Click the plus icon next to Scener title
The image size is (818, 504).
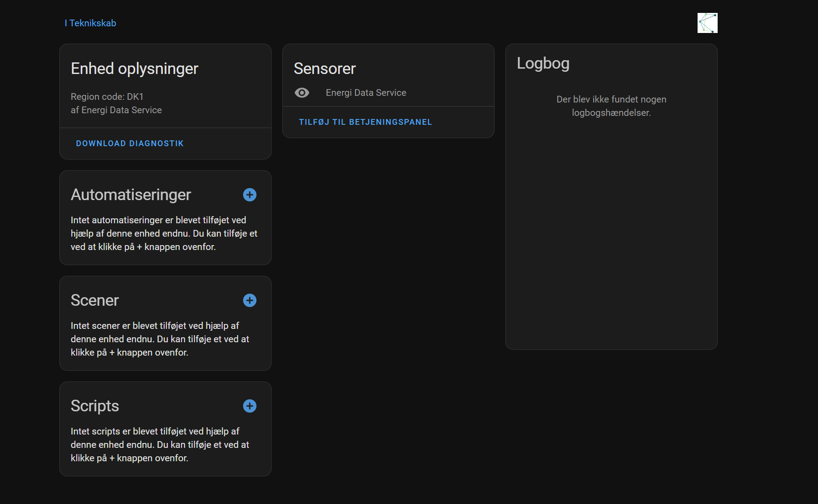pyautogui.click(x=249, y=300)
